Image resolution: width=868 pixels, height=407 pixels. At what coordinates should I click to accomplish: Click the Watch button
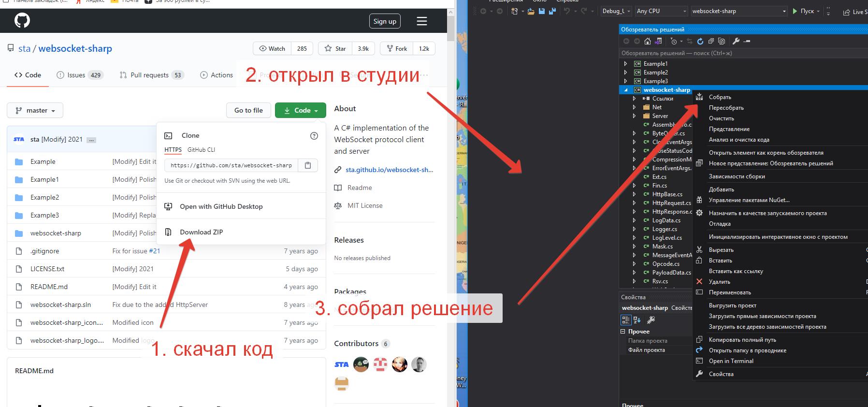[272, 49]
